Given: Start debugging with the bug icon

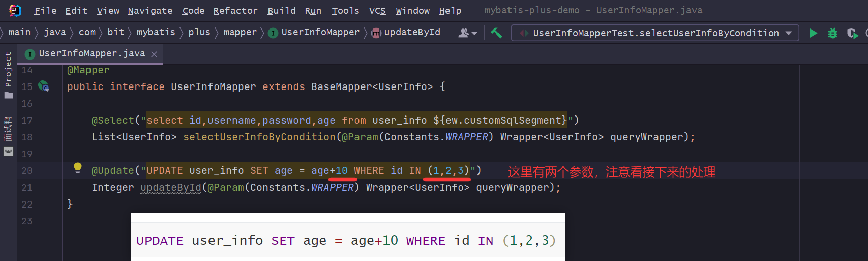Looking at the screenshot, I should [x=833, y=33].
